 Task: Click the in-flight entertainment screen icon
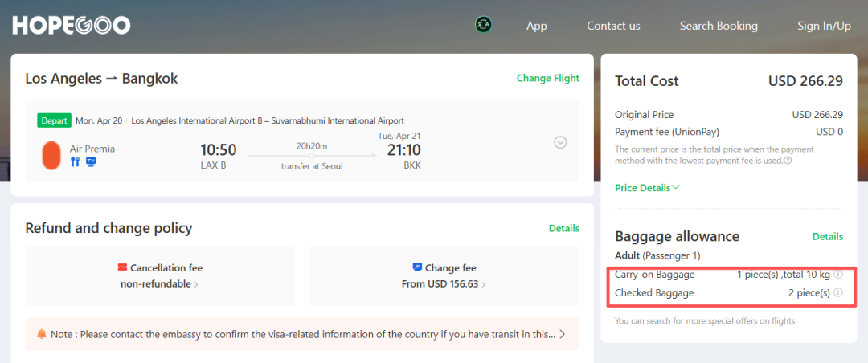click(x=91, y=161)
